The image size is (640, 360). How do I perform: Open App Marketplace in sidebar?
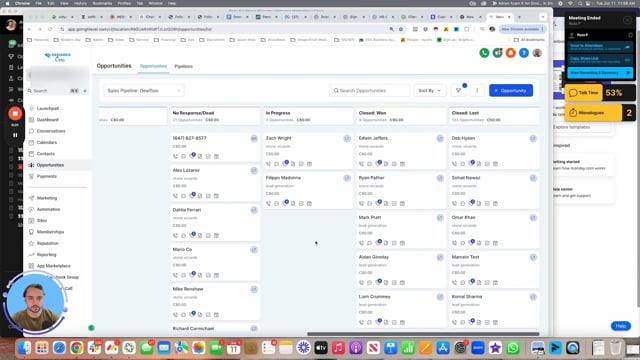click(53, 266)
